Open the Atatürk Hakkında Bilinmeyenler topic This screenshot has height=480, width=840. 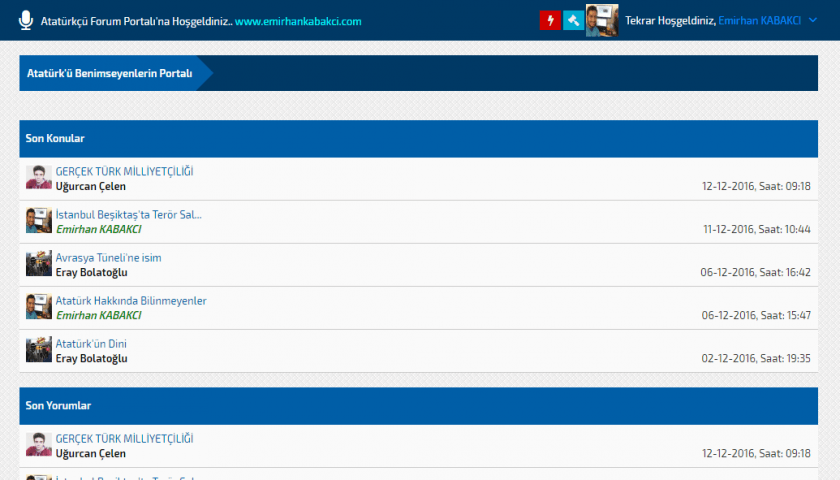click(x=131, y=300)
